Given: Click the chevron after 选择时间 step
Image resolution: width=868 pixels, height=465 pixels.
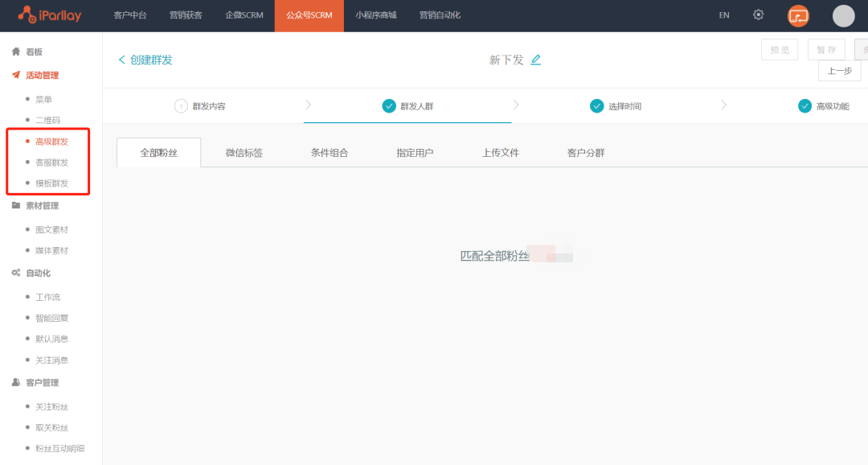Looking at the screenshot, I should point(723,105).
